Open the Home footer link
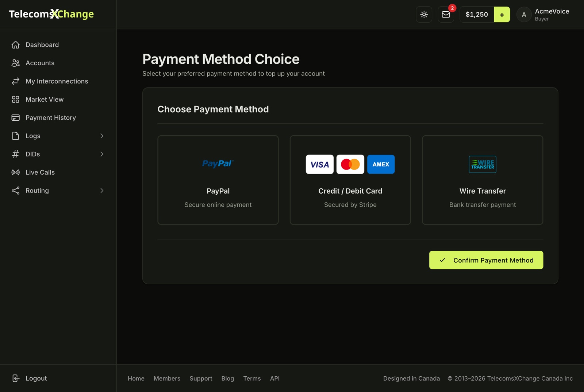The height and width of the screenshot is (392, 584). click(x=136, y=379)
